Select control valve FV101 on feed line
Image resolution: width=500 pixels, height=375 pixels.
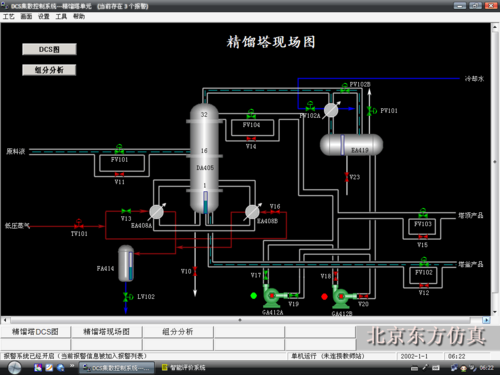119,149
